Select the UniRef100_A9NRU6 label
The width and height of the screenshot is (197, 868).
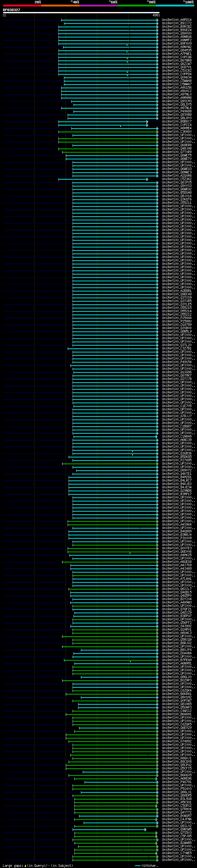pos(176,37)
